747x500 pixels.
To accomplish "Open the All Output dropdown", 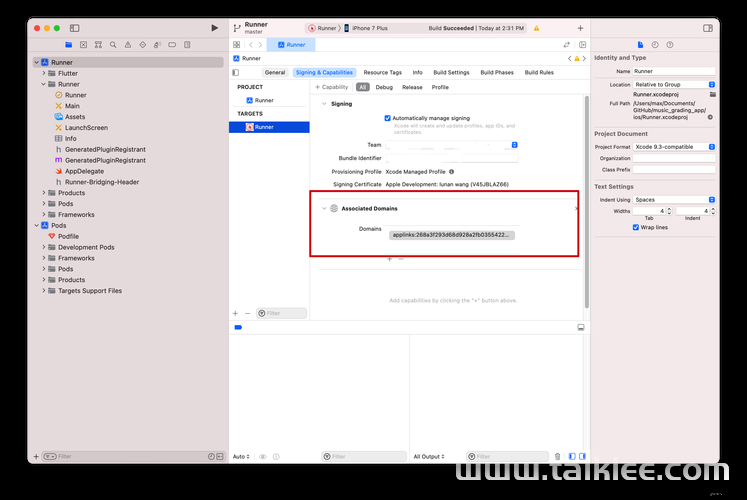I will [429, 456].
